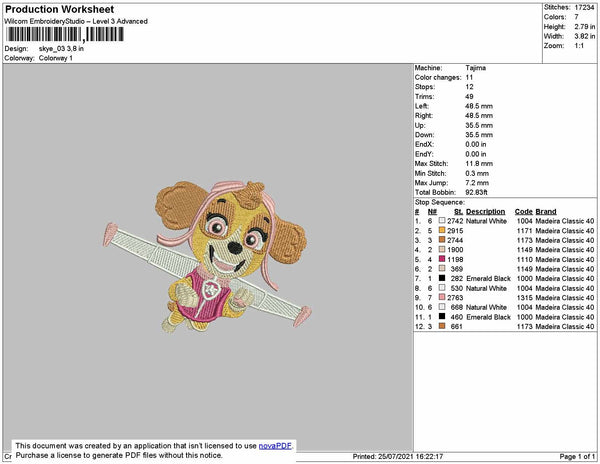600x464 pixels.
Task: Click the Purchase a license notice line
Action: (119, 455)
